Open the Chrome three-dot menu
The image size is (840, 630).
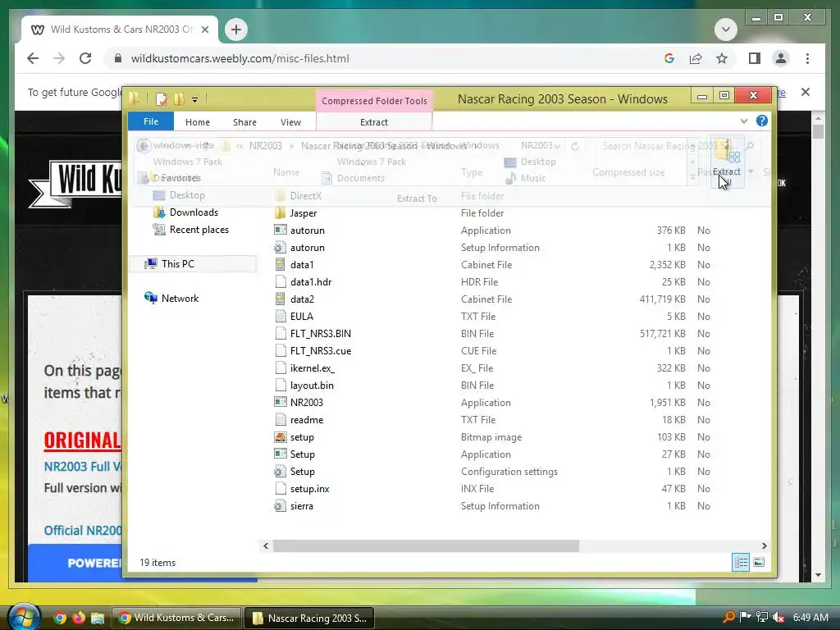[x=807, y=58]
